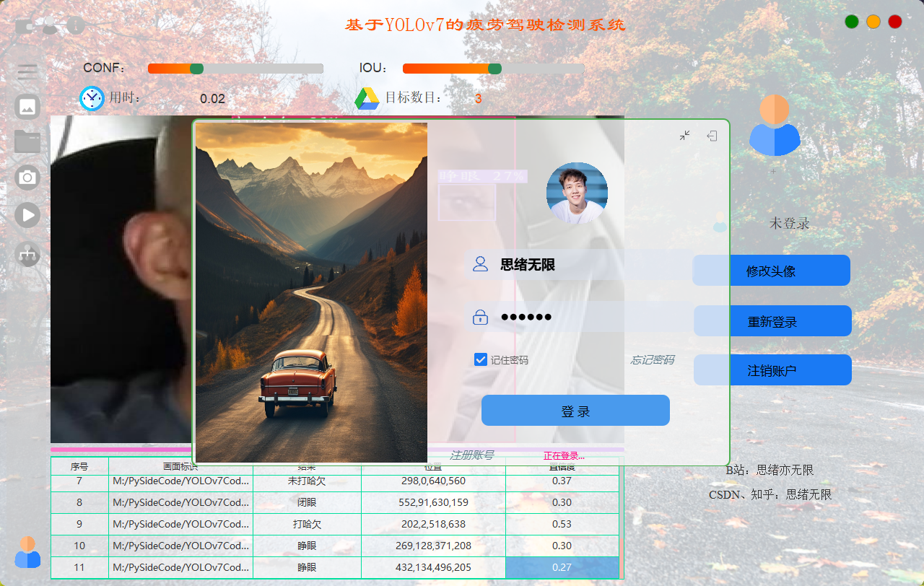Click the 打哈欠 result cell in row 9
Viewport: 924px width, 586px height.
coord(307,524)
